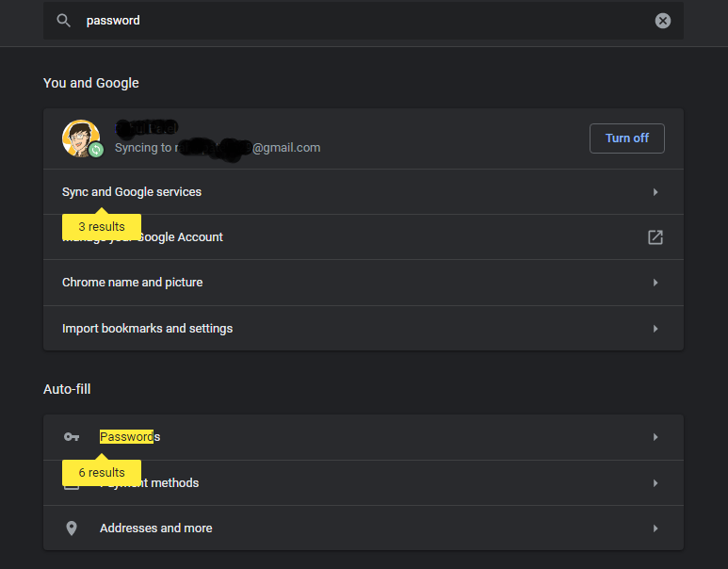Open Chrome name and picture settings
This screenshot has height=569, width=728.
[x=364, y=283]
